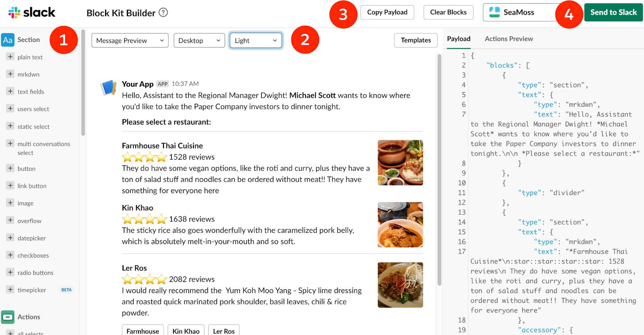The width and height of the screenshot is (644, 335).
Task: Add a plain text block with plus icon
Action: [x=10, y=57]
